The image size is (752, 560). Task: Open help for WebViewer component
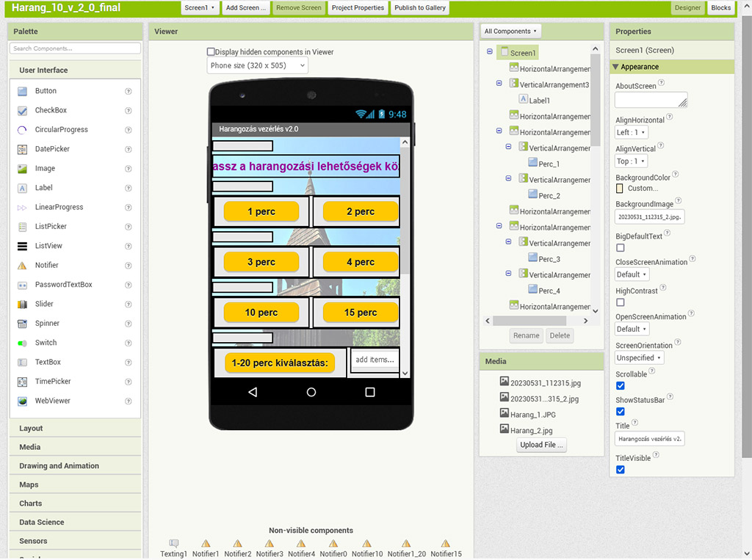(x=128, y=401)
